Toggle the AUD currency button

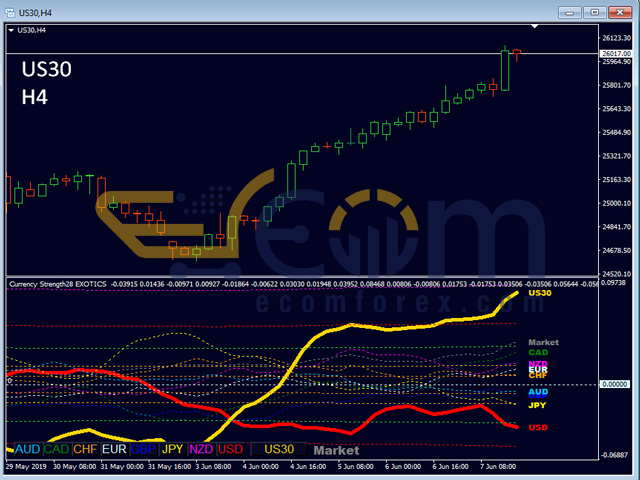[x=27, y=449]
